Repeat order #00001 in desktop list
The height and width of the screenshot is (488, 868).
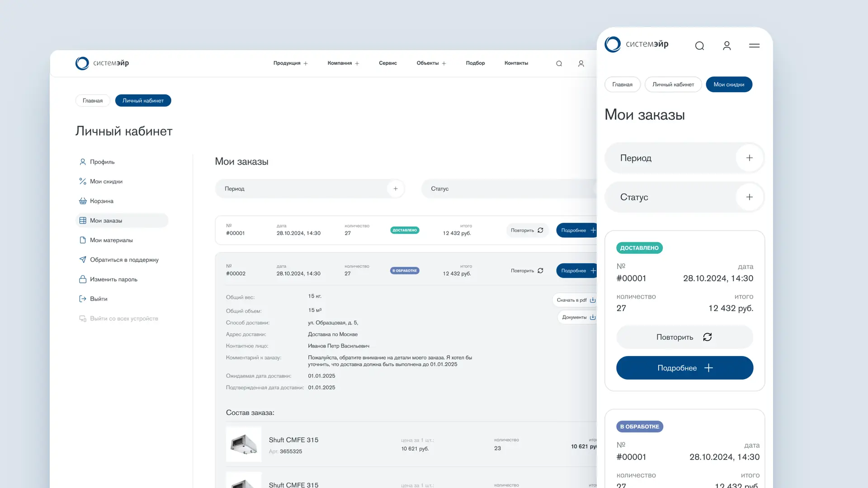coord(527,230)
